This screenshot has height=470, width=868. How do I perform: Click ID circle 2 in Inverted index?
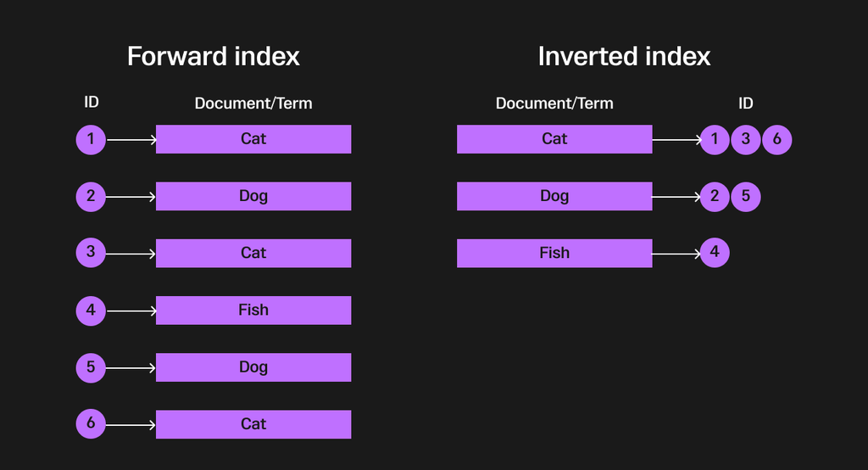tap(715, 197)
